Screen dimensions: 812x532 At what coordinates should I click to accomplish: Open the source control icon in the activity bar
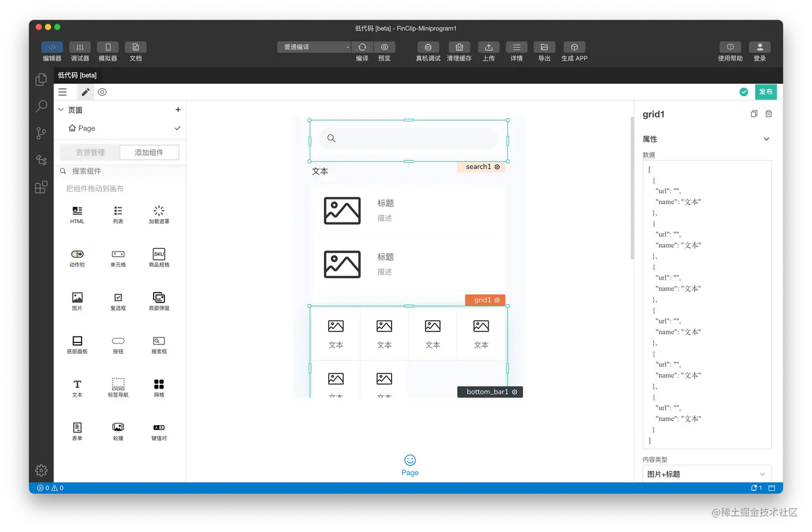click(x=41, y=133)
